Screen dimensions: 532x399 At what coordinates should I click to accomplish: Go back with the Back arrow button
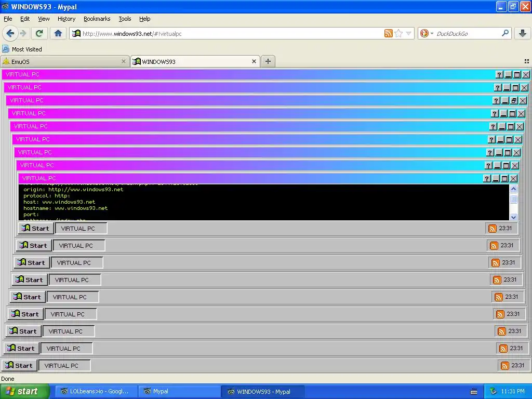coord(10,33)
